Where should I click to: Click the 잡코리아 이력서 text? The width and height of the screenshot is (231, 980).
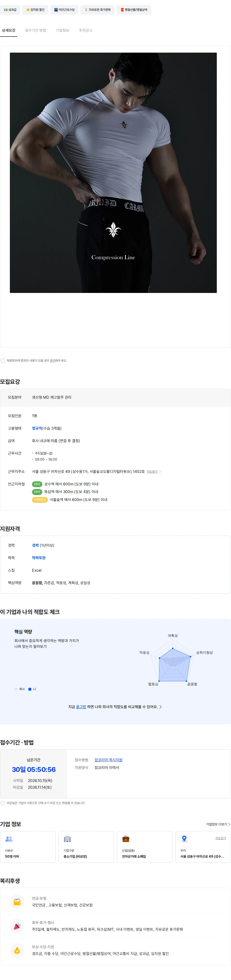pyautogui.click(x=107, y=768)
